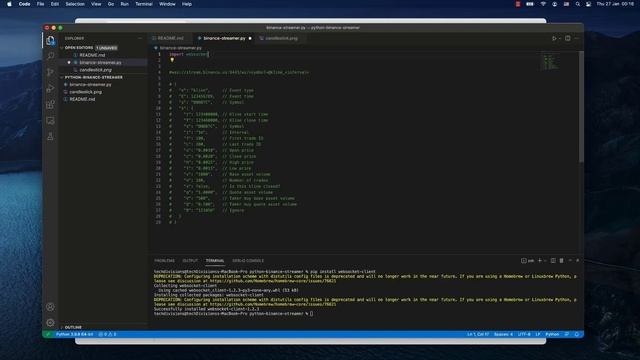
Task: Switch to the Problems panel tab
Action: (x=164, y=260)
